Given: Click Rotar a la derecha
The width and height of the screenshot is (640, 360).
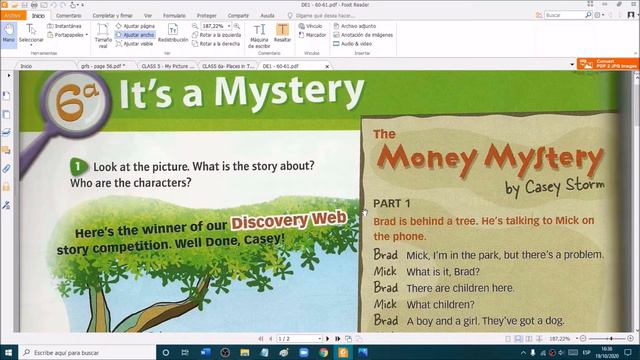Looking at the screenshot, I should point(216,44).
